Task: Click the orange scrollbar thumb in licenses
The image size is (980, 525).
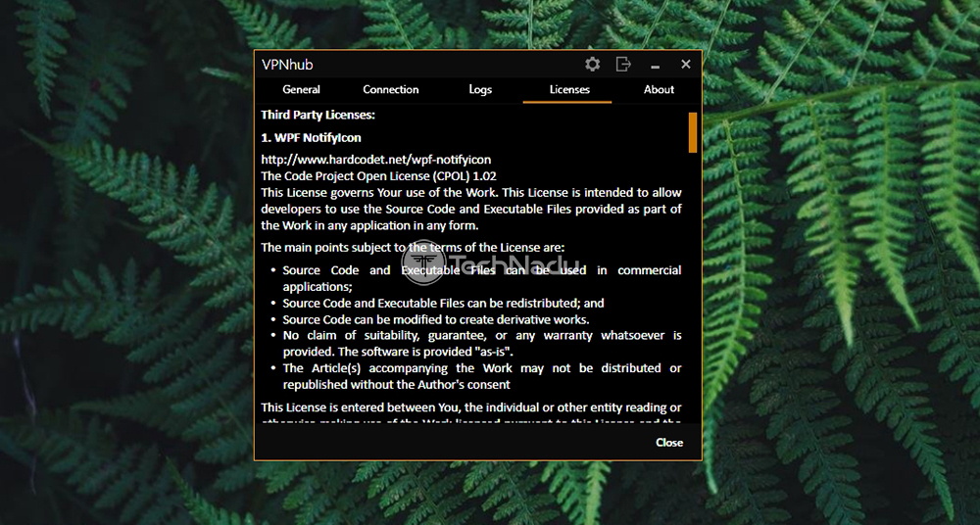Action: click(693, 132)
